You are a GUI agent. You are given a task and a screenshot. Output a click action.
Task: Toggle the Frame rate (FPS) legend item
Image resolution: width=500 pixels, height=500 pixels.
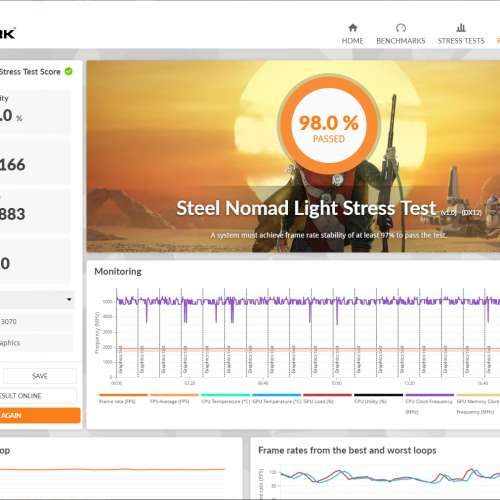pyautogui.click(x=123, y=399)
